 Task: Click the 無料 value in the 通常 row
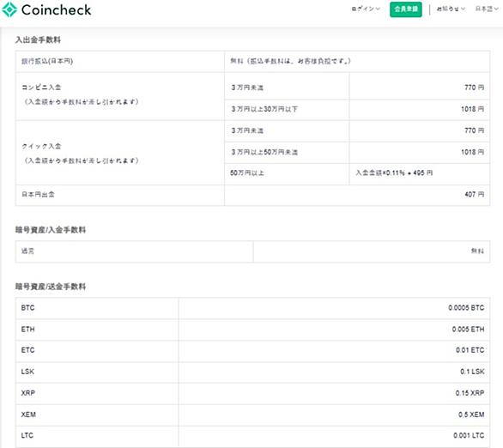click(477, 251)
